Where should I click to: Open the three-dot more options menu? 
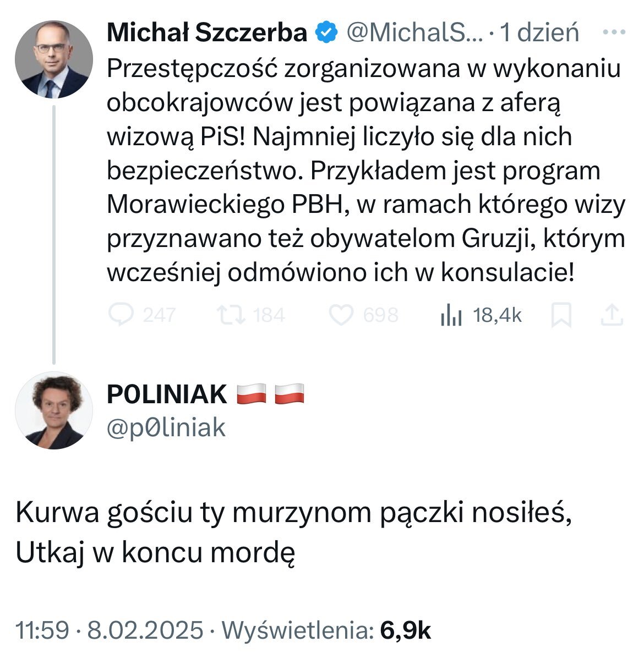[614, 32]
